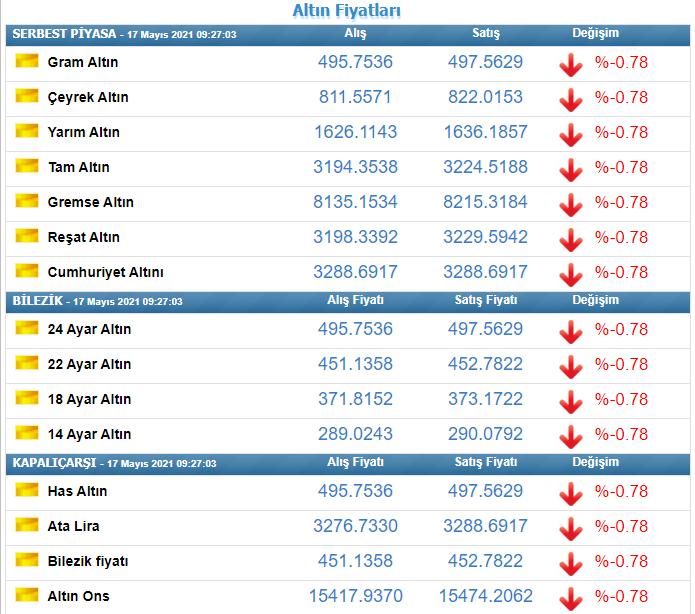Open the Reşat Altın link
This screenshot has width=695, height=614.
(84, 237)
